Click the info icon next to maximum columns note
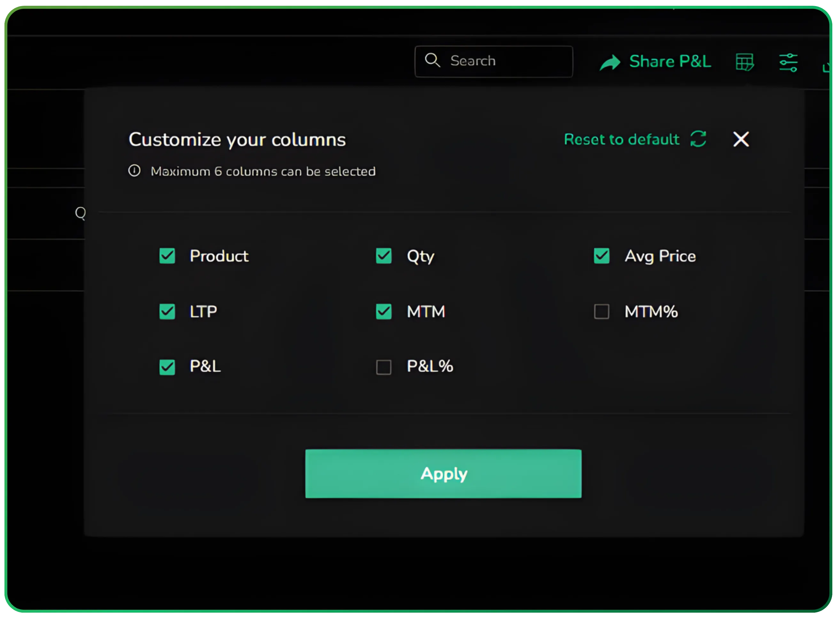Image resolution: width=840 pixels, height=620 pixels. (x=134, y=171)
